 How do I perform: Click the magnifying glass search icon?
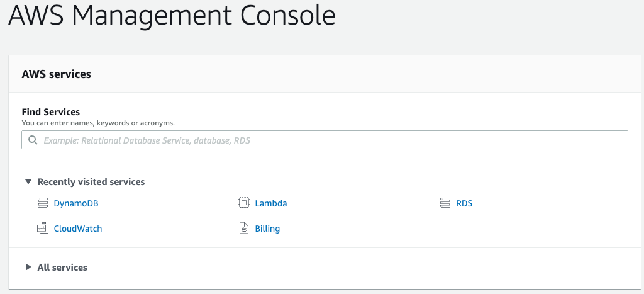(33, 140)
